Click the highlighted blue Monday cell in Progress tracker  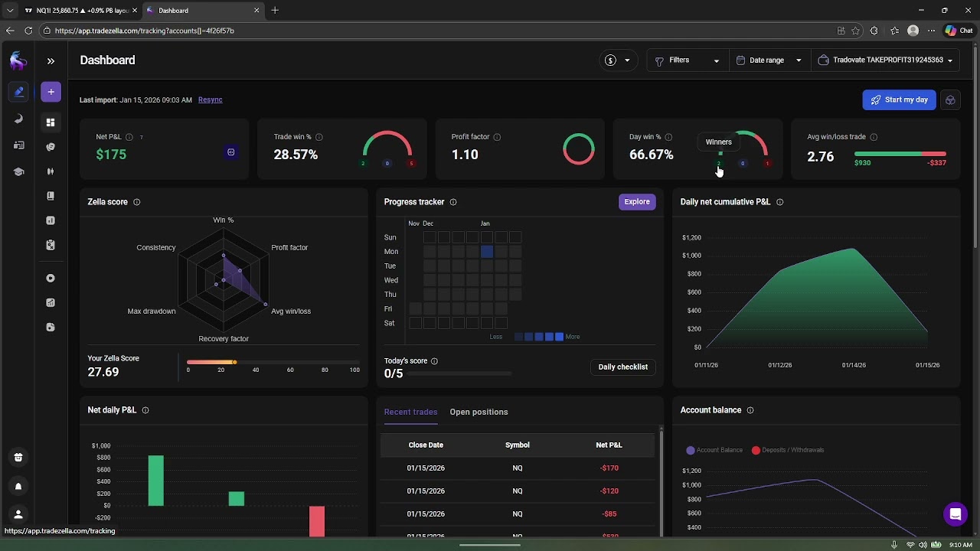point(487,252)
